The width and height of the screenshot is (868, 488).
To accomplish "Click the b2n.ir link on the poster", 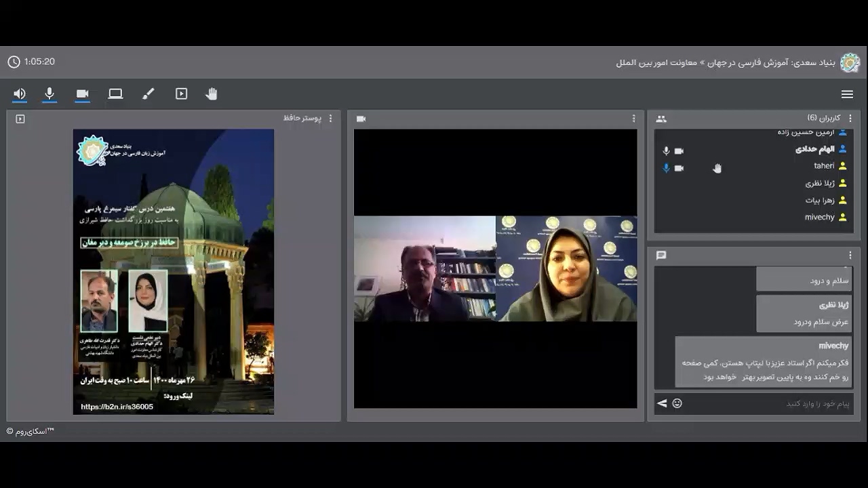I will pos(117,407).
